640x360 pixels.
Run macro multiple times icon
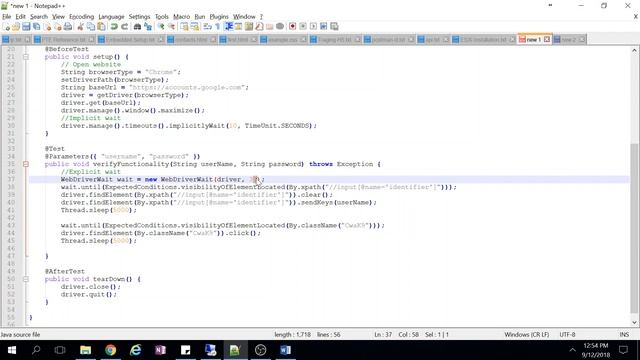click(324, 27)
